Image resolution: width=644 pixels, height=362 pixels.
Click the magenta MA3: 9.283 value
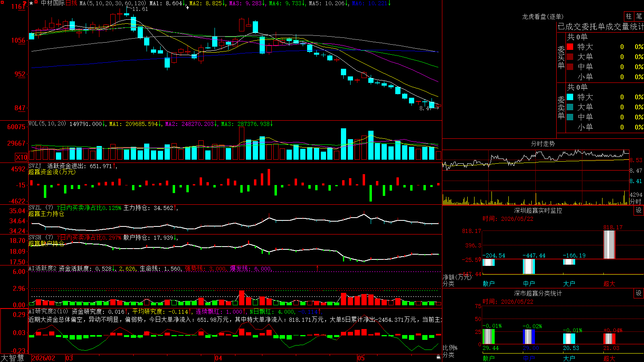[246, 3]
